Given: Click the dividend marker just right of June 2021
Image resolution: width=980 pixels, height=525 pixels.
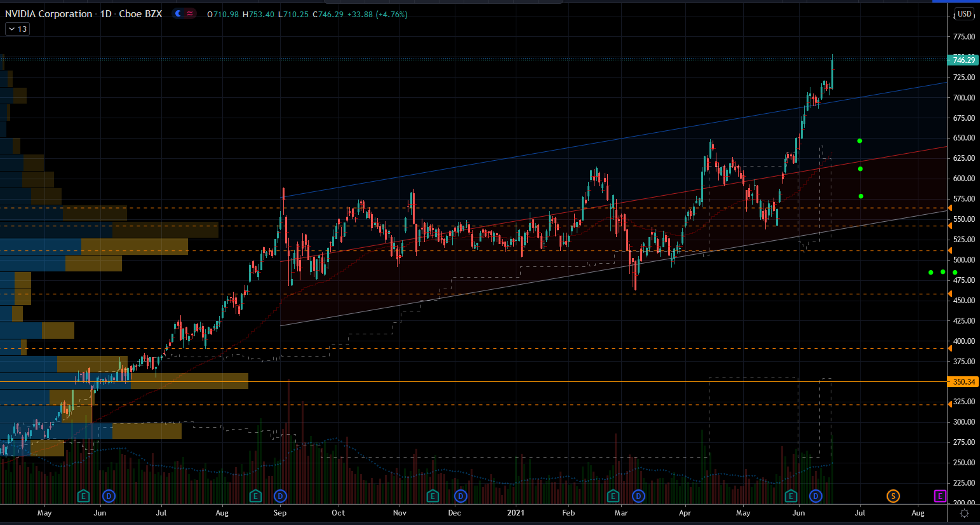Looking at the screenshot, I should [816, 496].
